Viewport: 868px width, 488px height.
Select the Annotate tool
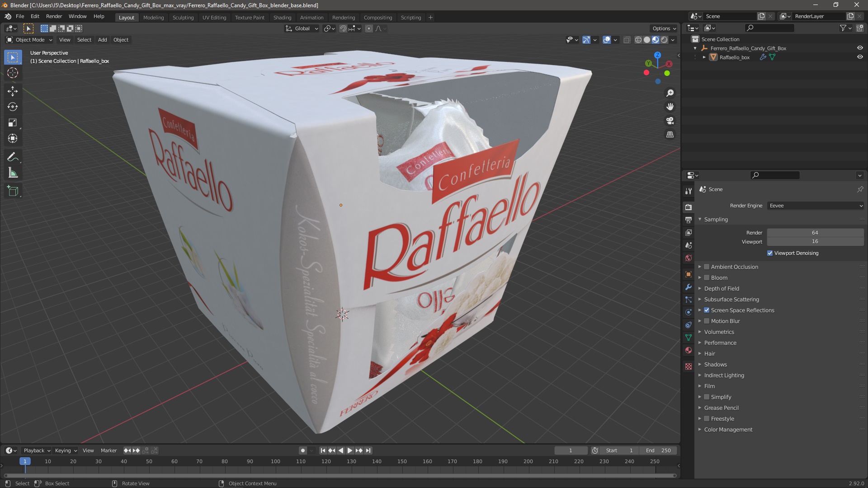[x=13, y=157]
